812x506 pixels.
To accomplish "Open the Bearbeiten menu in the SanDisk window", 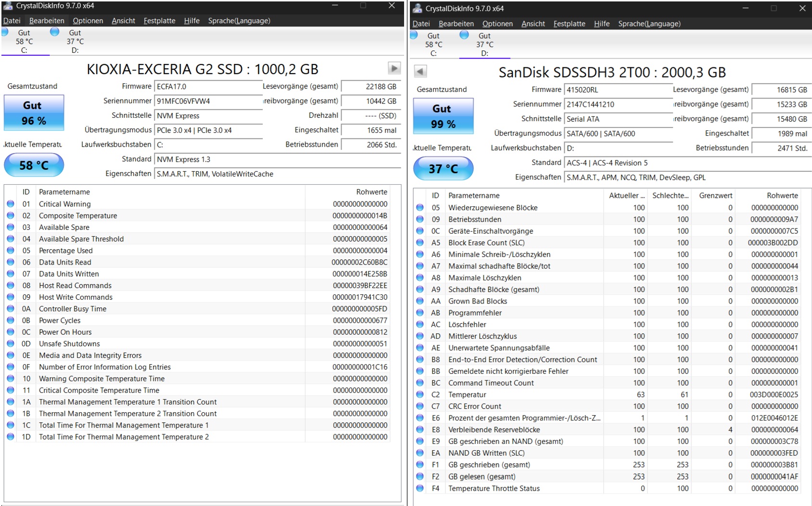I will (x=456, y=24).
